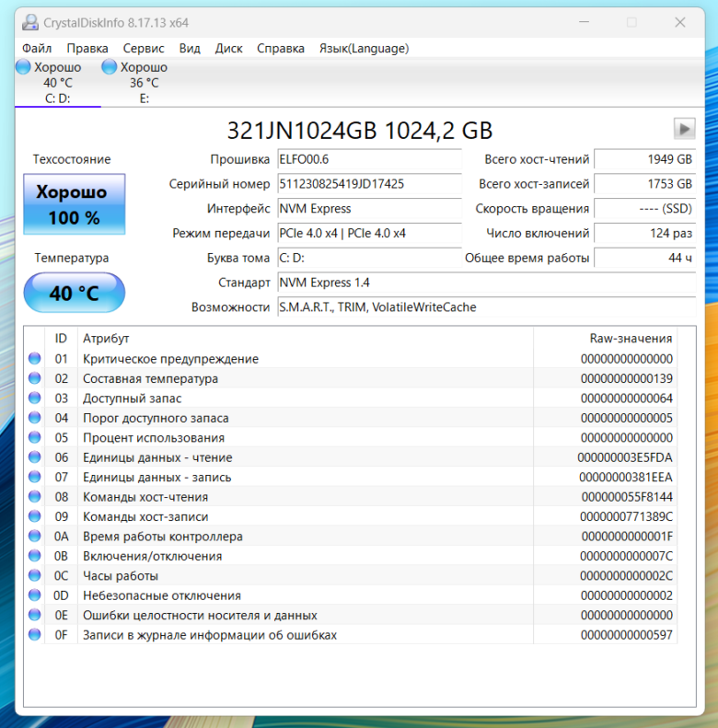Click the status orb of attribute 06
718x728 pixels.
pos(34,456)
